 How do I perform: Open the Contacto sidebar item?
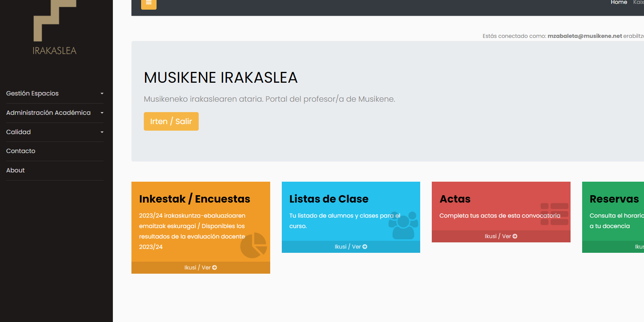[x=21, y=151]
